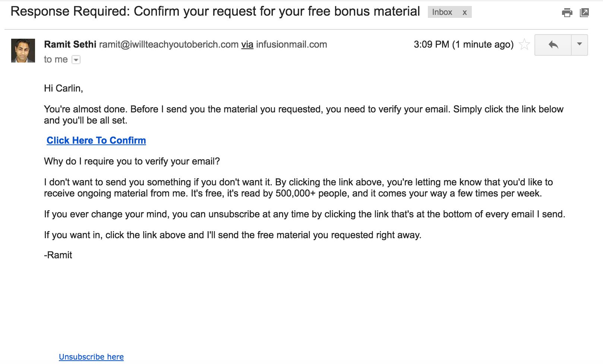Click the "-Ramit" signature line

[x=58, y=255]
